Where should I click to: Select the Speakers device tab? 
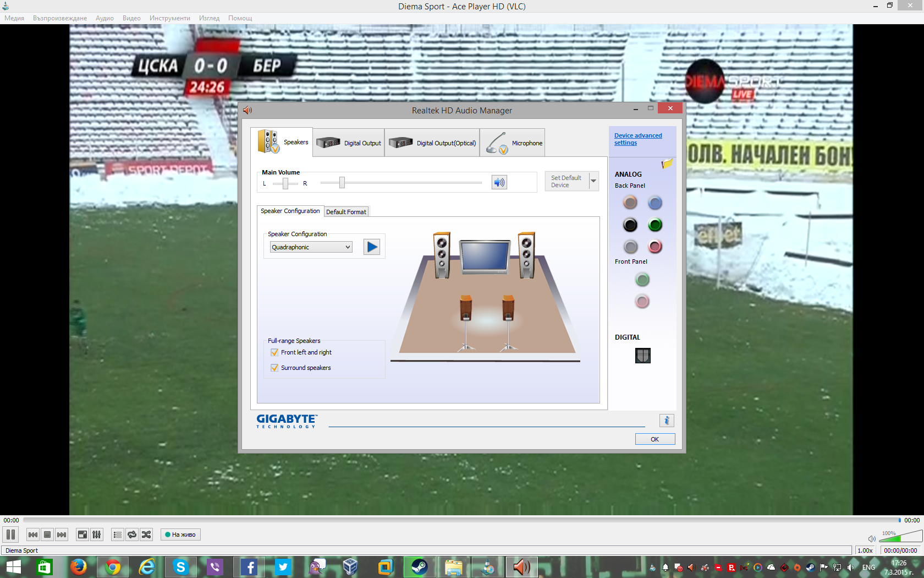(282, 142)
